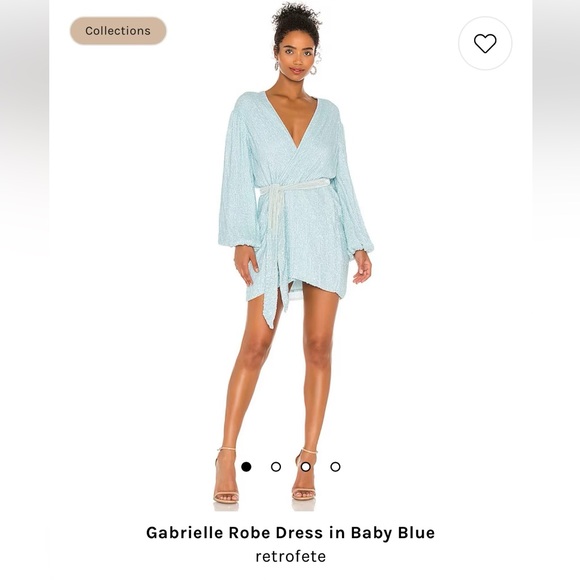The height and width of the screenshot is (580, 580).
Task: Open the Gabrielle Robe Dress title
Action: [290, 533]
